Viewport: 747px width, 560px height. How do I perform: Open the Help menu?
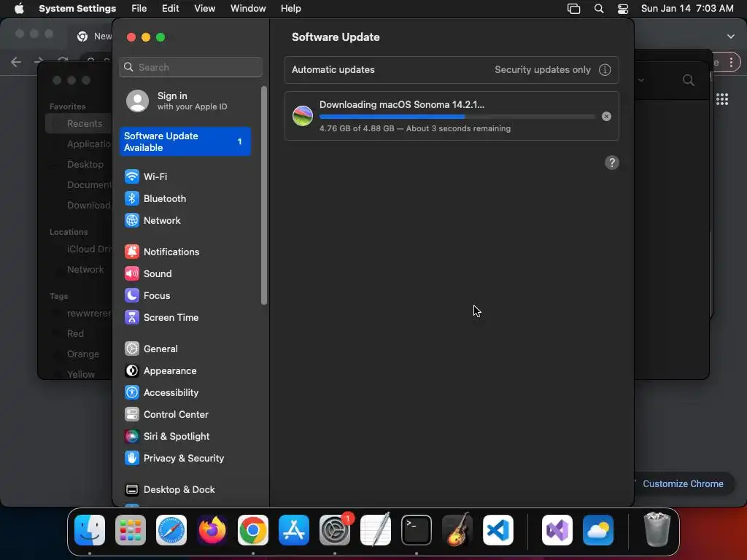pos(290,9)
